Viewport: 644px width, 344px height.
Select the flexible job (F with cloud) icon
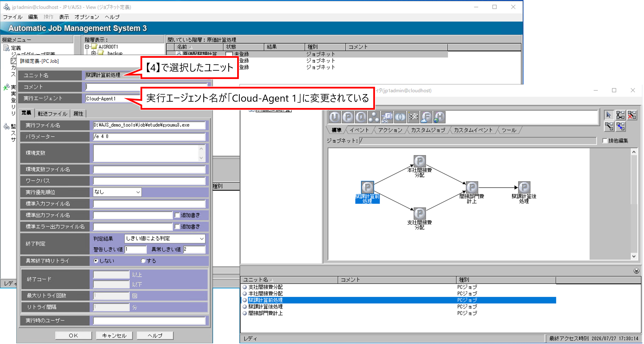click(x=426, y=117)
